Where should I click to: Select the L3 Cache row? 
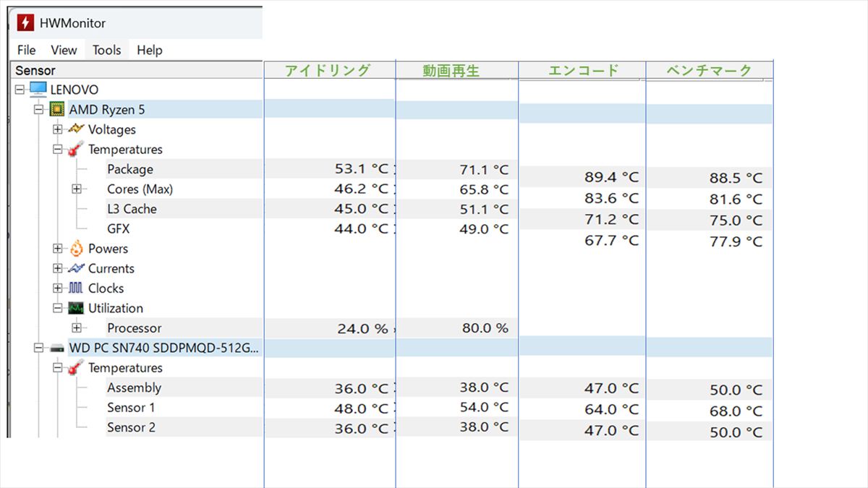(132, 209)
